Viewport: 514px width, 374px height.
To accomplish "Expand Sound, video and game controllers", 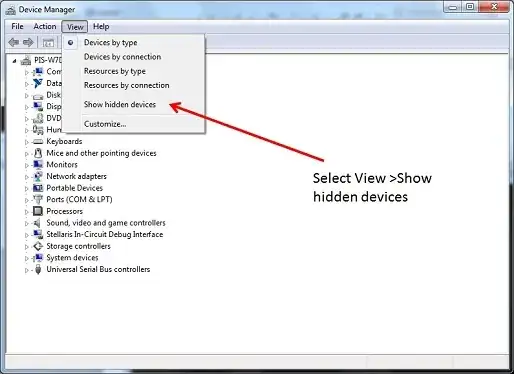I will coord(27,223).
